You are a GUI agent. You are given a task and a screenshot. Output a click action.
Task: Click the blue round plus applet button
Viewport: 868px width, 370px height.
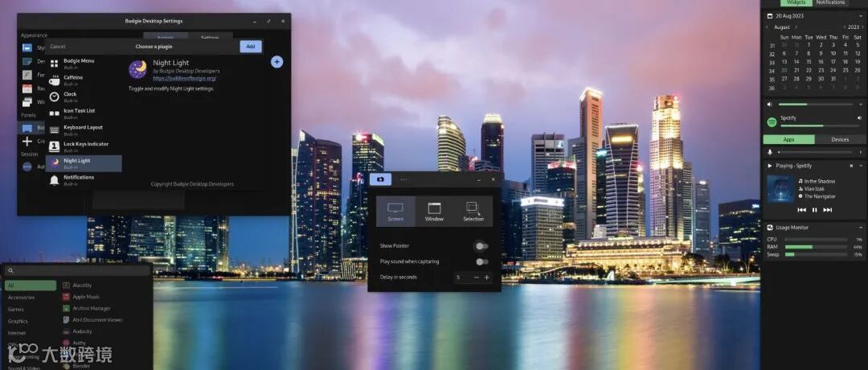276,62
